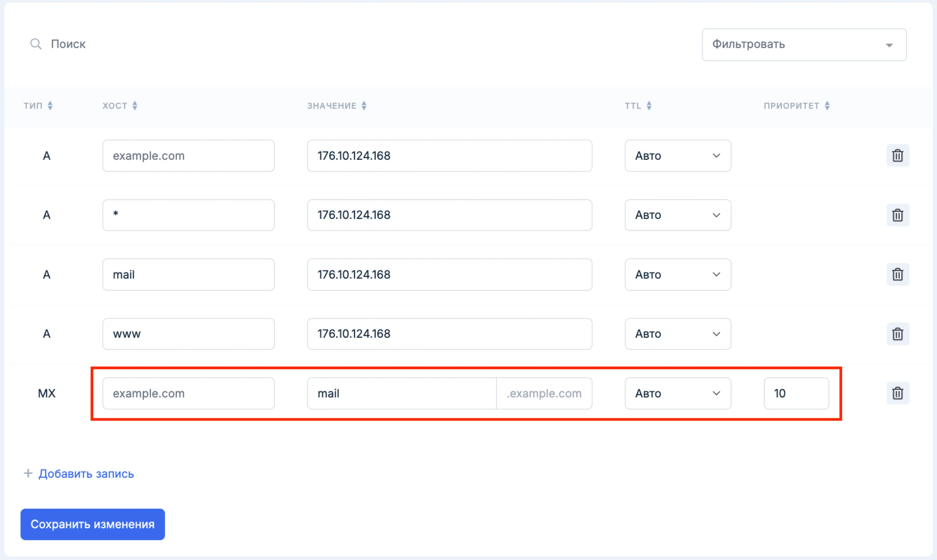
Task: Click Сохранить изменения button
Action: click(x=93, y=524)
